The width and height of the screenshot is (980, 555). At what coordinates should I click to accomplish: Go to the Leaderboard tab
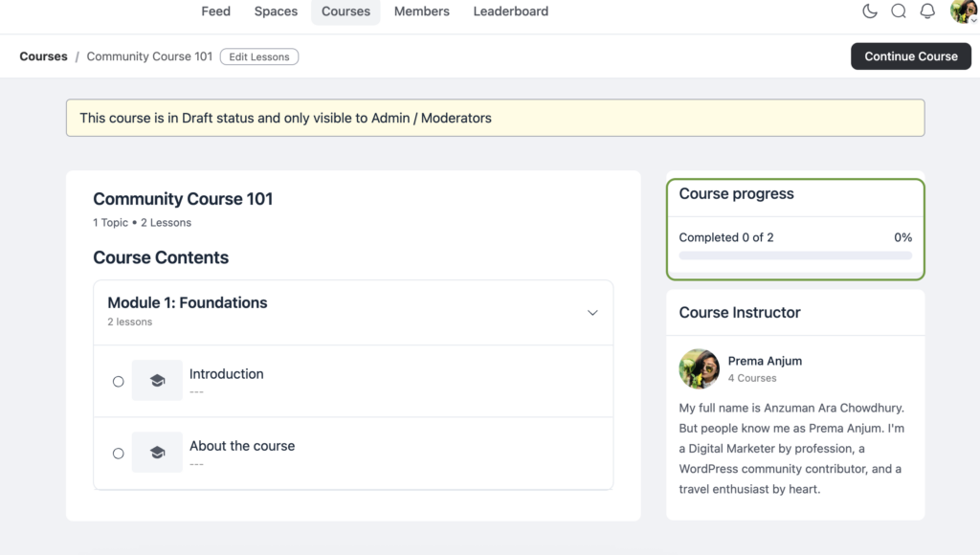[510, 11]
